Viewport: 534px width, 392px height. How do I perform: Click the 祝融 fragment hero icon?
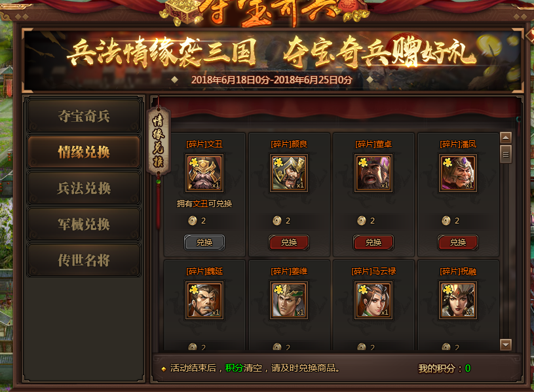click(x=458, y=300)
